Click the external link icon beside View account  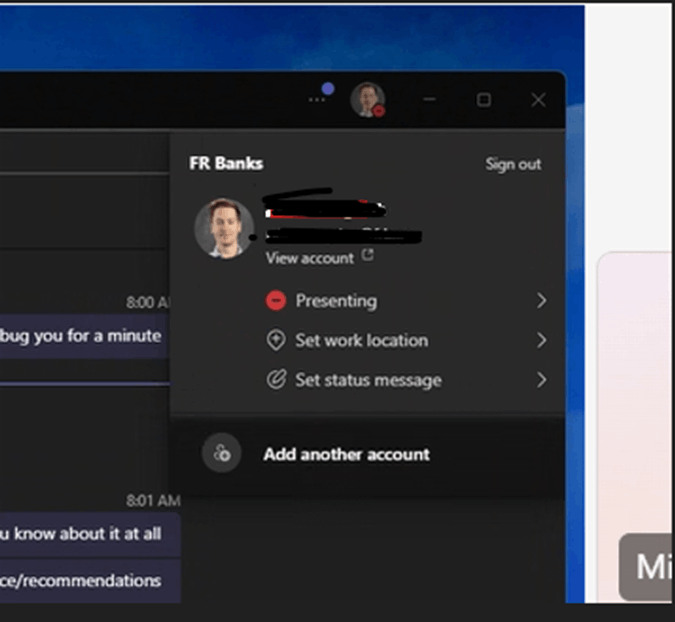point(367,255)
